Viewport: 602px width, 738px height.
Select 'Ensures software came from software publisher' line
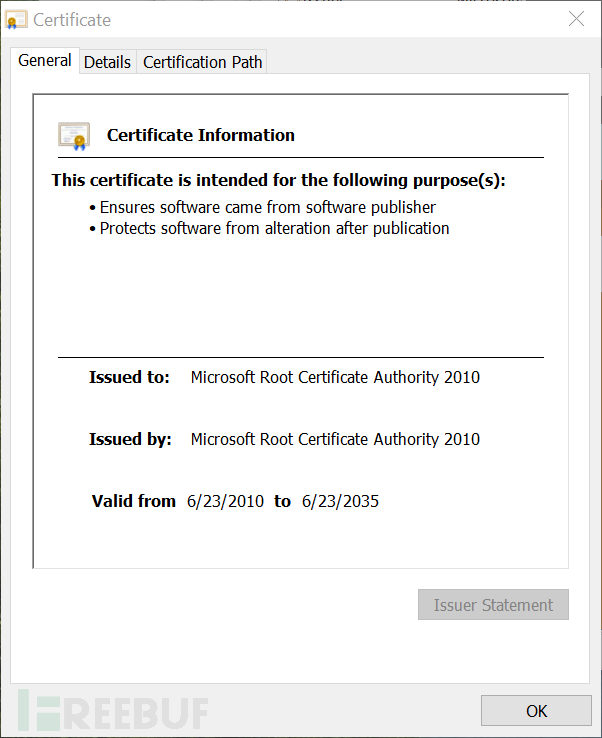tap(267, 207)
